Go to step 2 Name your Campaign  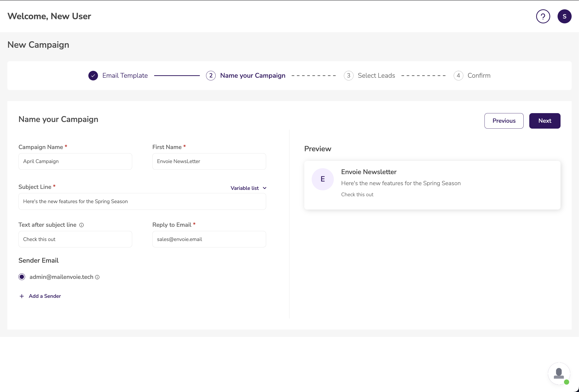click(252, 76)
